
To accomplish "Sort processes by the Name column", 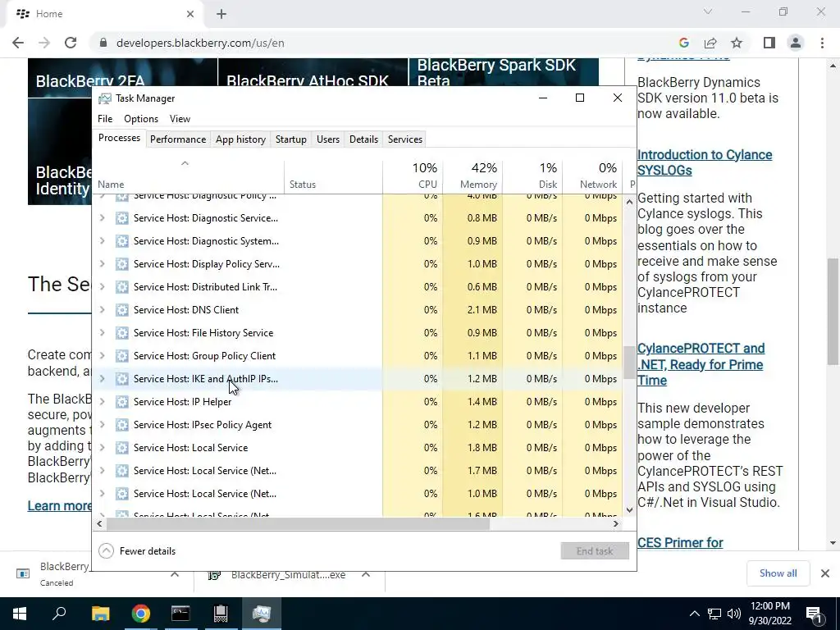I will tap(189, 177).
